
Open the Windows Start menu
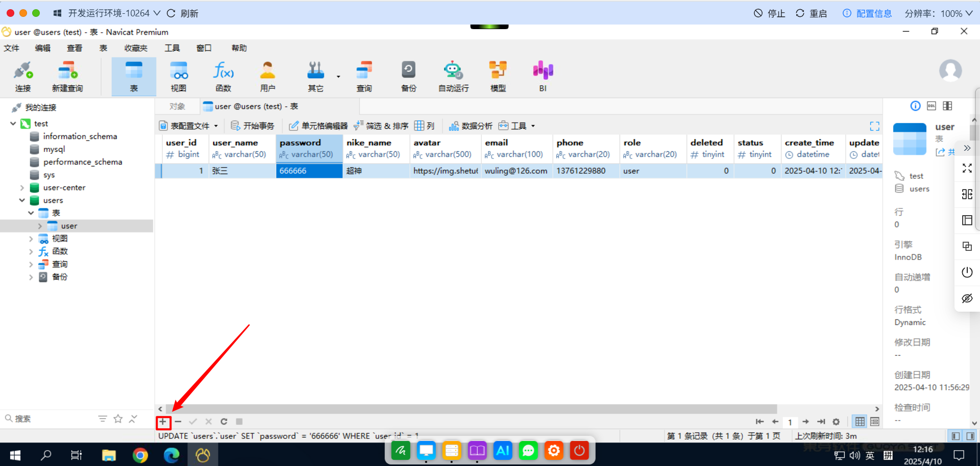tap(15, 455)
